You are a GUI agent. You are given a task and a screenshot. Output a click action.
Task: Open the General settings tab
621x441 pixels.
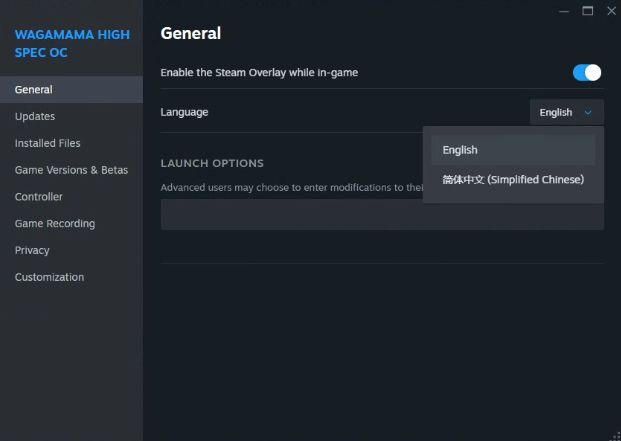coord(34,89)
